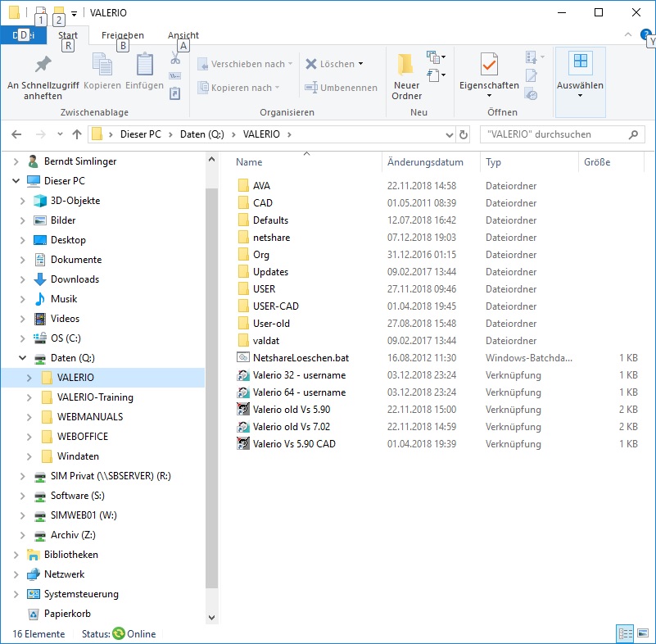
Task: Create a new folder with Neuer Ordner
Action: 406,77
